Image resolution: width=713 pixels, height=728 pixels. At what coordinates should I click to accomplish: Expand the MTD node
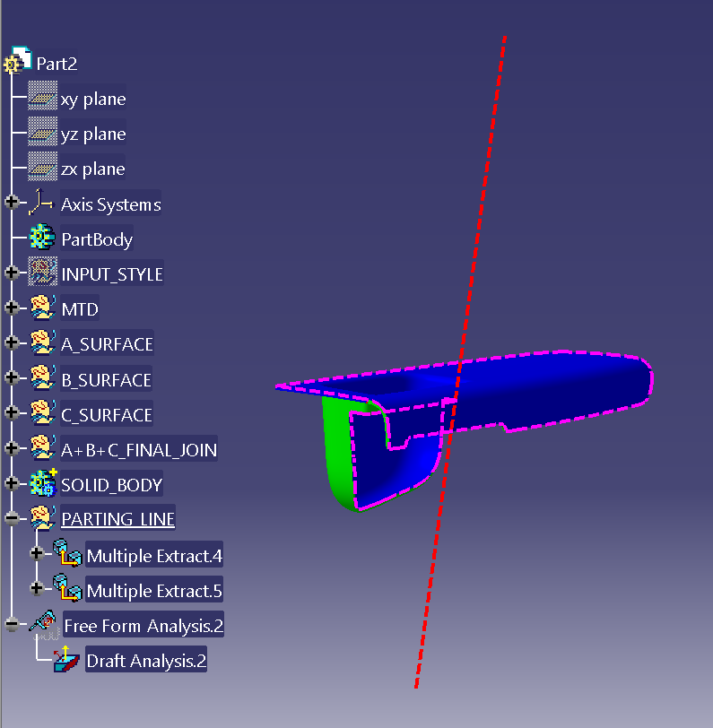12,308
